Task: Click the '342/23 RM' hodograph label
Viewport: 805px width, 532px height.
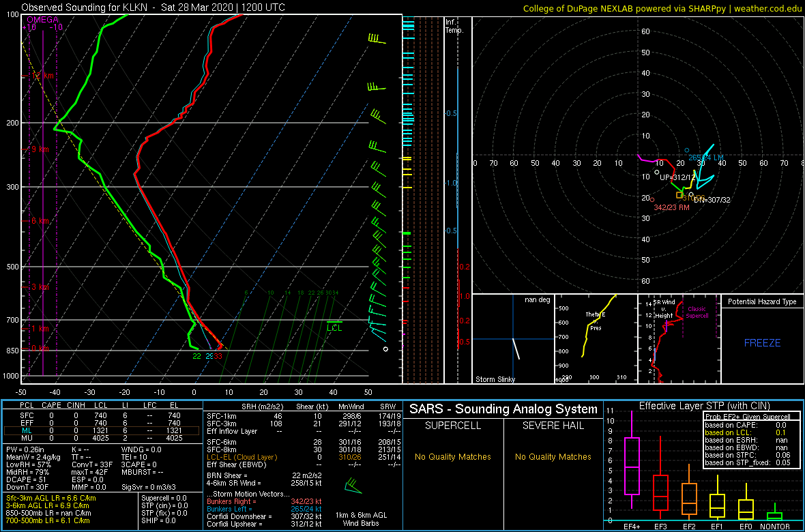Action: click(x=671, y=207)
